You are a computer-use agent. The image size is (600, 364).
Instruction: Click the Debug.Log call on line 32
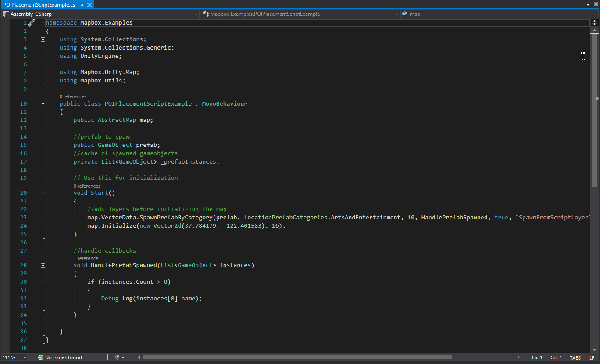(117, 299)
